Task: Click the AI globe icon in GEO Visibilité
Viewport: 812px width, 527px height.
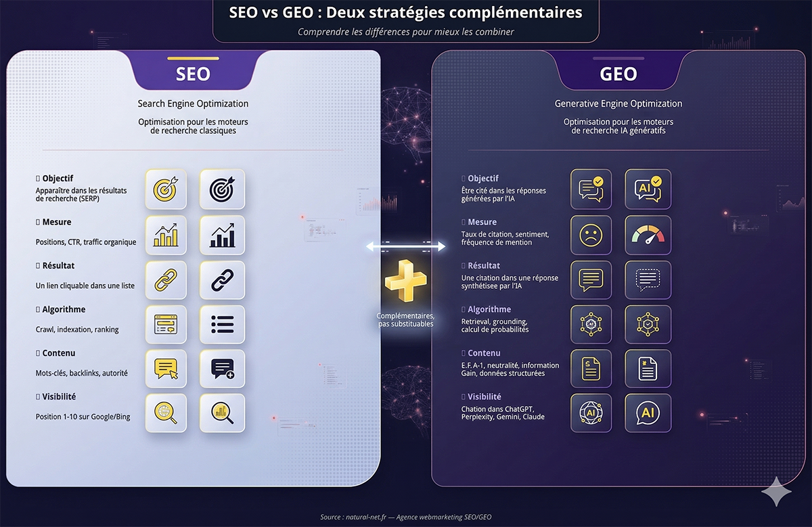Action: 591,413
